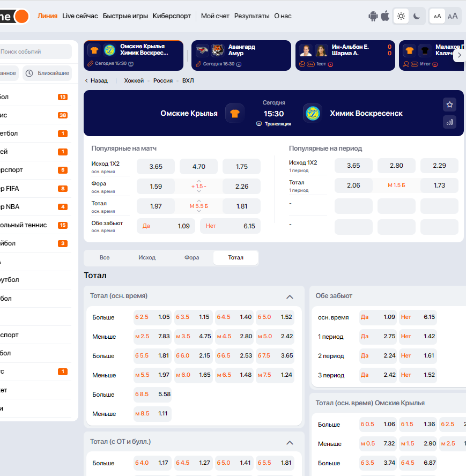Viewport: 466px width, 476px height.
Task: Switch to the Фора markets tab
Action: [191, 257]
